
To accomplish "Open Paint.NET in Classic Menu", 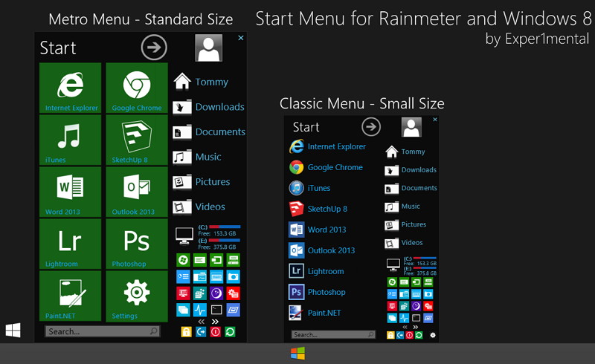I will pyautogui.click(x=315, y=313).
